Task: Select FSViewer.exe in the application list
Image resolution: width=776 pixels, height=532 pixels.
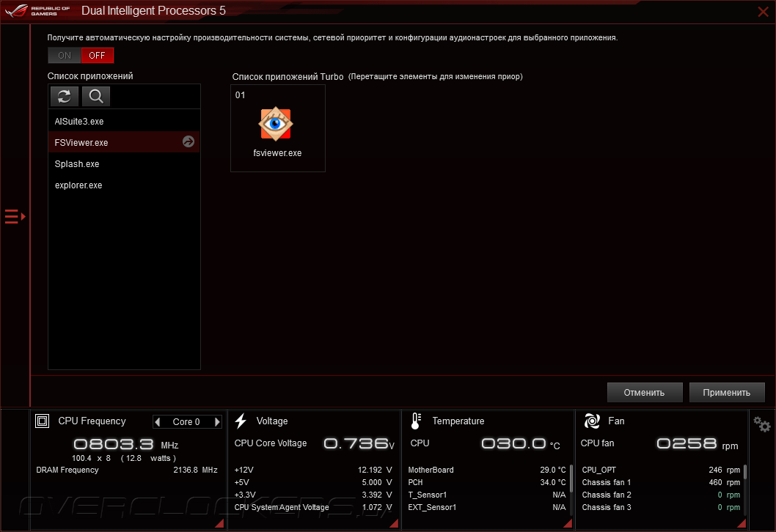Action: (x=124, y=142)
